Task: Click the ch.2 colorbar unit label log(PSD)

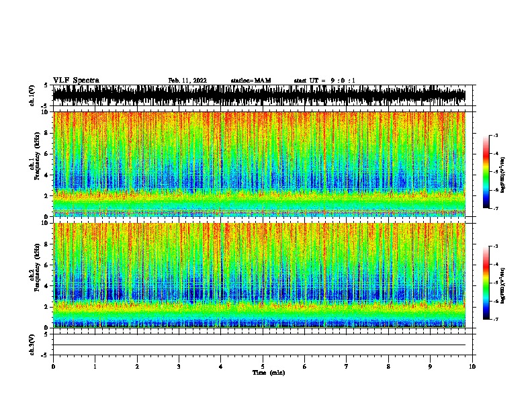Action: 503,285
